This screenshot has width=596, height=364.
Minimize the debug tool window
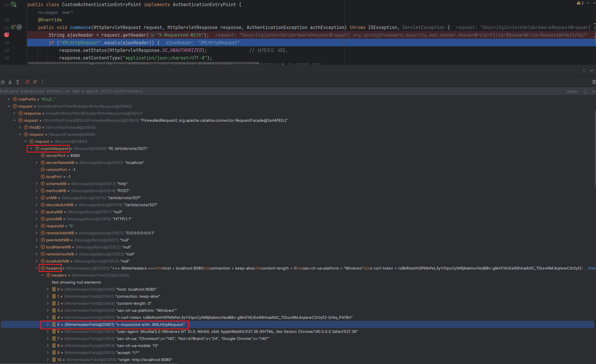point(592,71)
